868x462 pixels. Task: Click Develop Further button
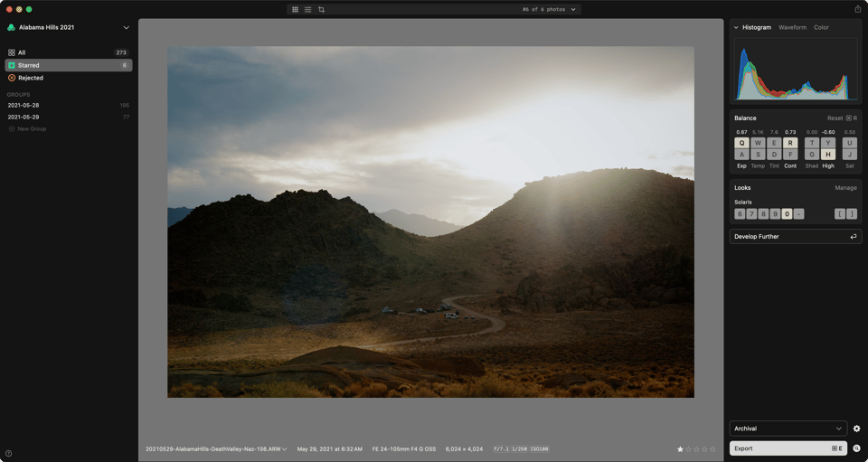coord(796,237)
